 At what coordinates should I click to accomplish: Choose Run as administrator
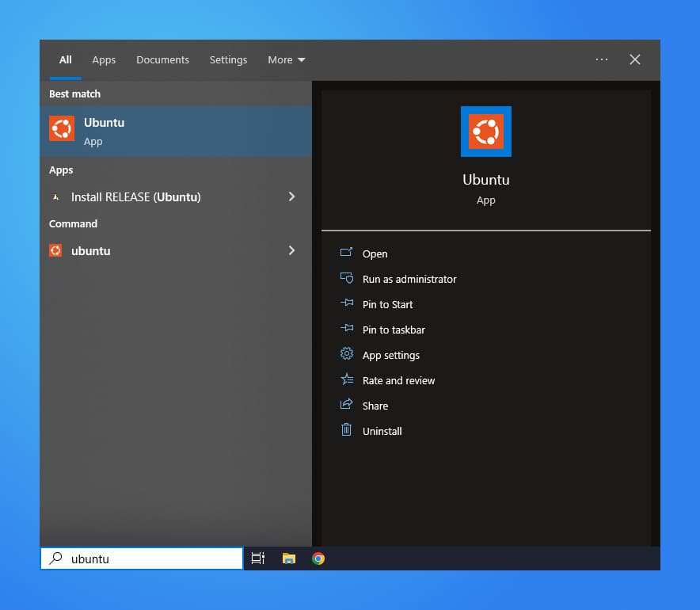409,279
